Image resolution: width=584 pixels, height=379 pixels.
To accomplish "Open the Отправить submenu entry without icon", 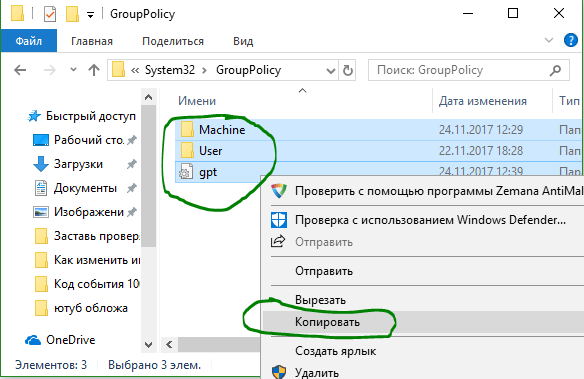I will pos(423,271).
